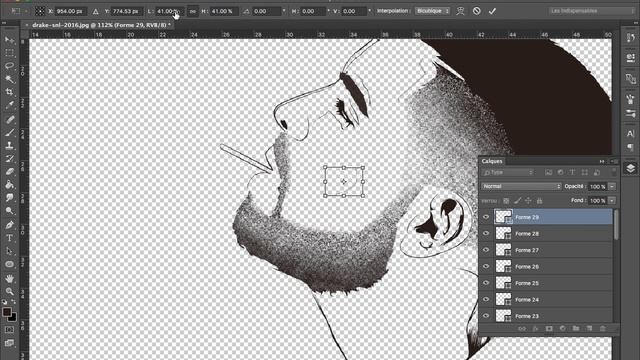Toggle link between width and height
Image resolution: width=640 pixels, height=360 pixels.
193,11
